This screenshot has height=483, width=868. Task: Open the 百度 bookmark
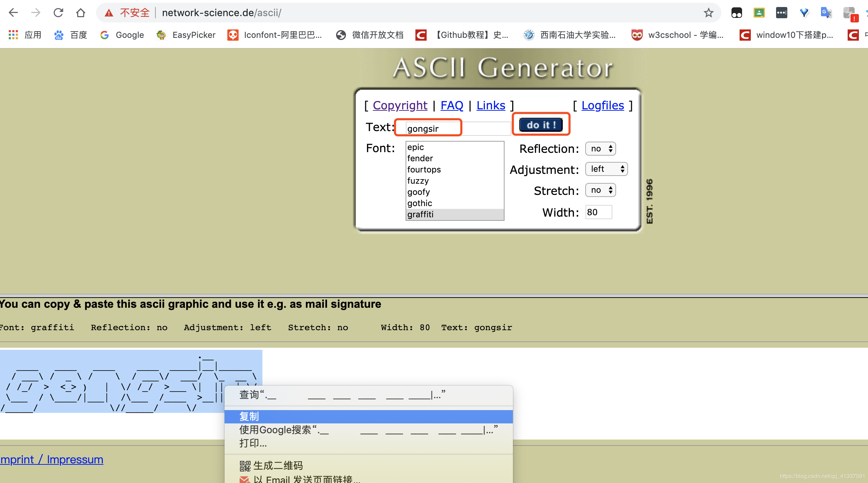click(x=71, y=35)
